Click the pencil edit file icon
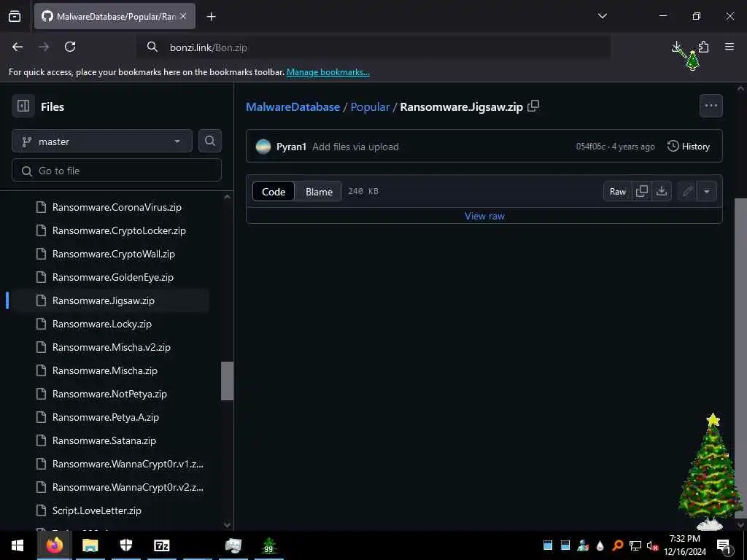747x560 pixels. coord(687,192)
